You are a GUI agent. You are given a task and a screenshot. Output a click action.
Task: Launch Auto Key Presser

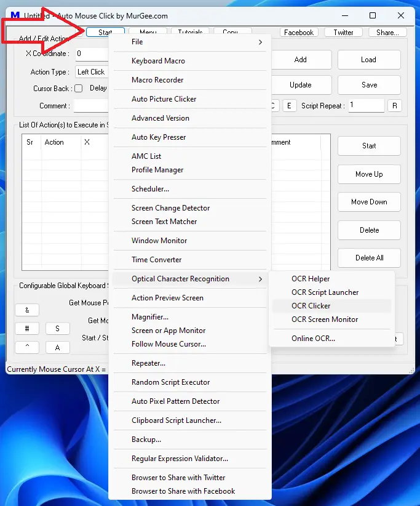[x=190, y=137]
